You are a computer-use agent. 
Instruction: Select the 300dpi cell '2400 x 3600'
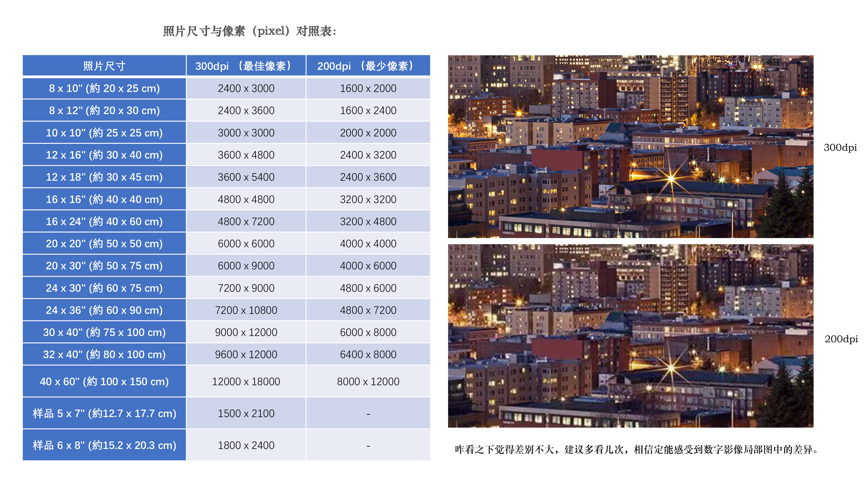click(x=246, y=110)
